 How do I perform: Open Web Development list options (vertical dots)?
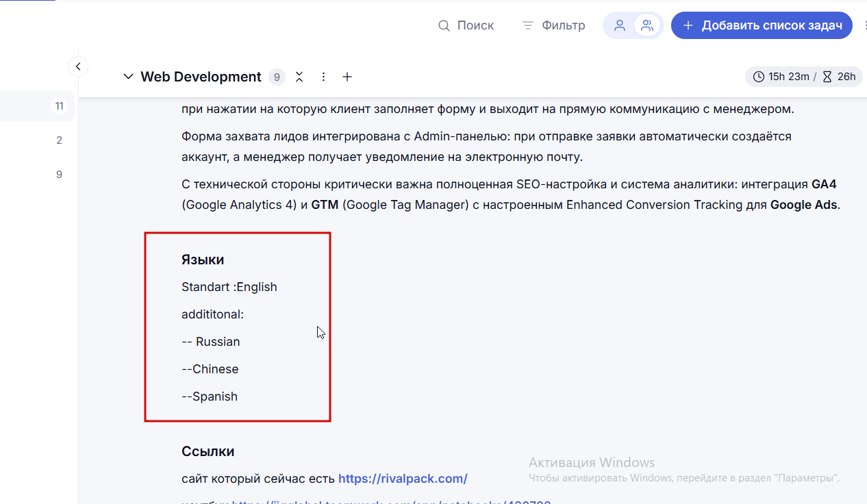tap(323, 77)
